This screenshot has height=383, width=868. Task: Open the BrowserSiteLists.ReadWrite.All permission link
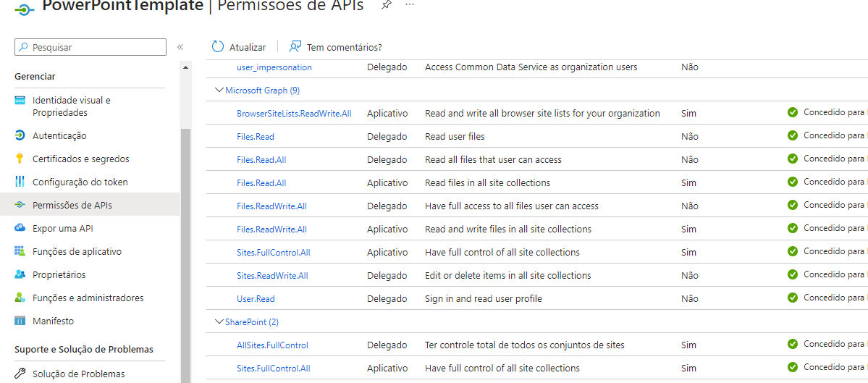(294, 114)
